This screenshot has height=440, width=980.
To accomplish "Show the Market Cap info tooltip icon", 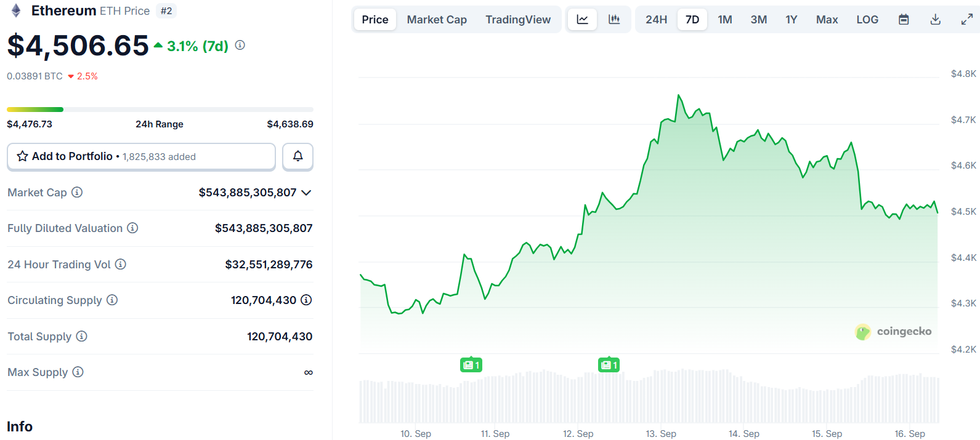I will pos(77,192).
